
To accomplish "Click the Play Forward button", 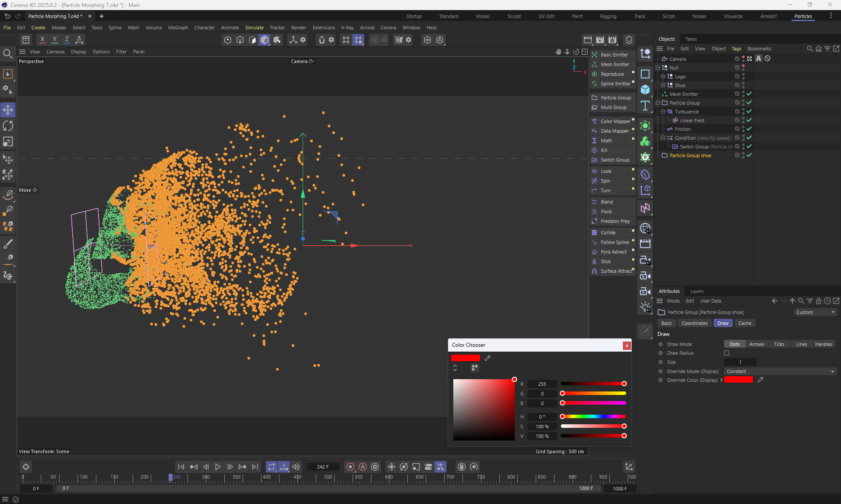I will [218, 467].
